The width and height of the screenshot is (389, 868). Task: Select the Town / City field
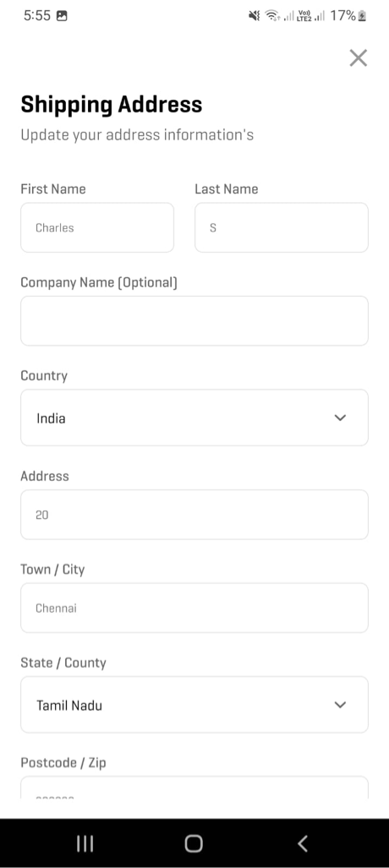coord(194,608)
